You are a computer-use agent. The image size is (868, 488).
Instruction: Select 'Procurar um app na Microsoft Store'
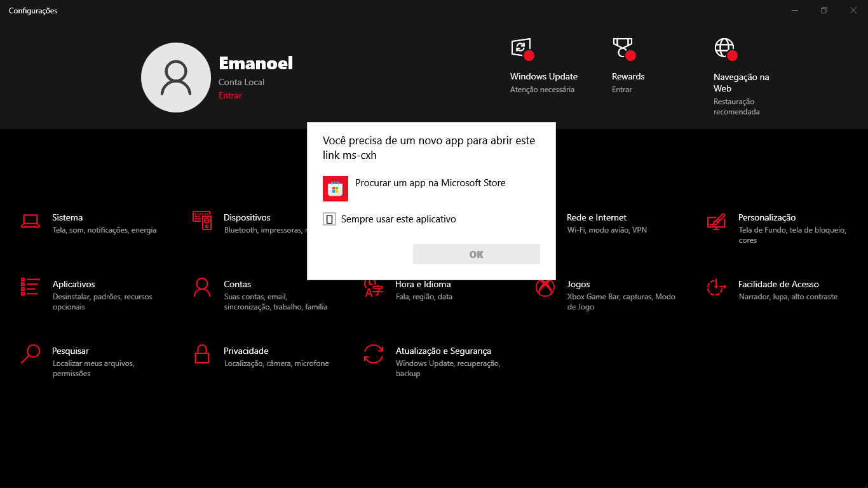coord(430,183)
